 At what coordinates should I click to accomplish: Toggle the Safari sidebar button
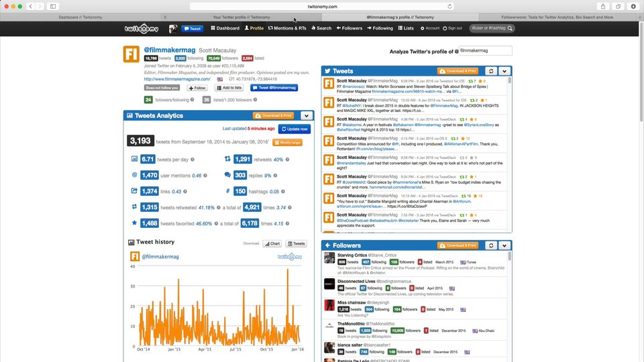coord(53,6)
